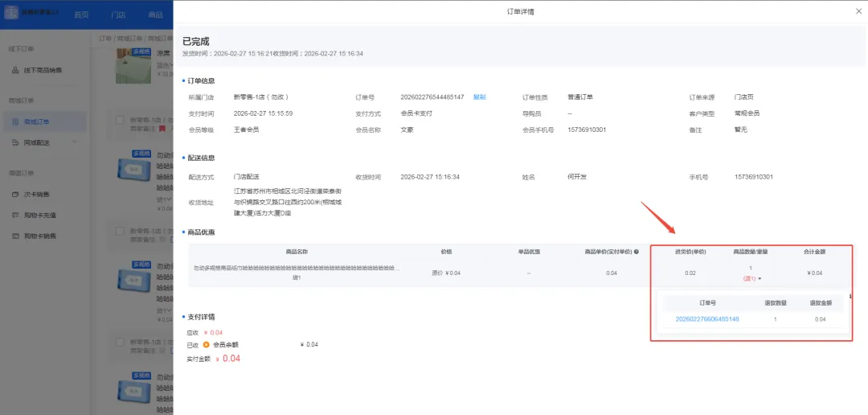This screenshot has width=868, height=415.
Task: Click the 购物卡销售 sidebar icon
Action: pyautogui.click(x=15, y=236)
